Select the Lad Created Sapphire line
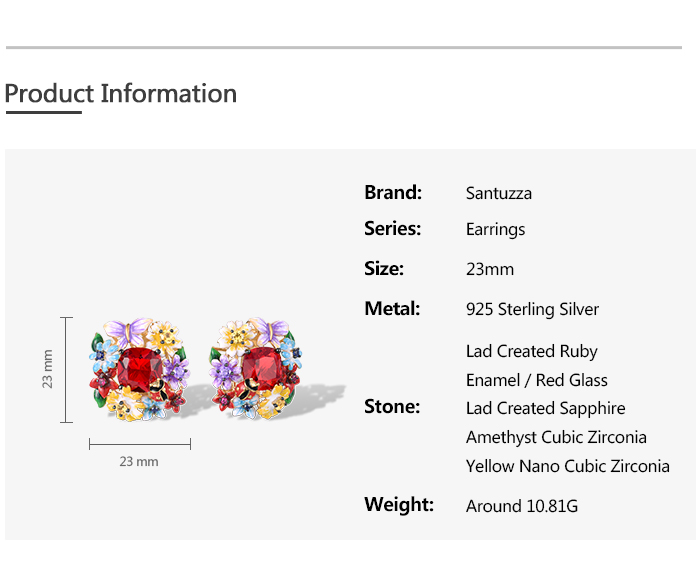Screen dimensions: 700x588 coord(545,408)
